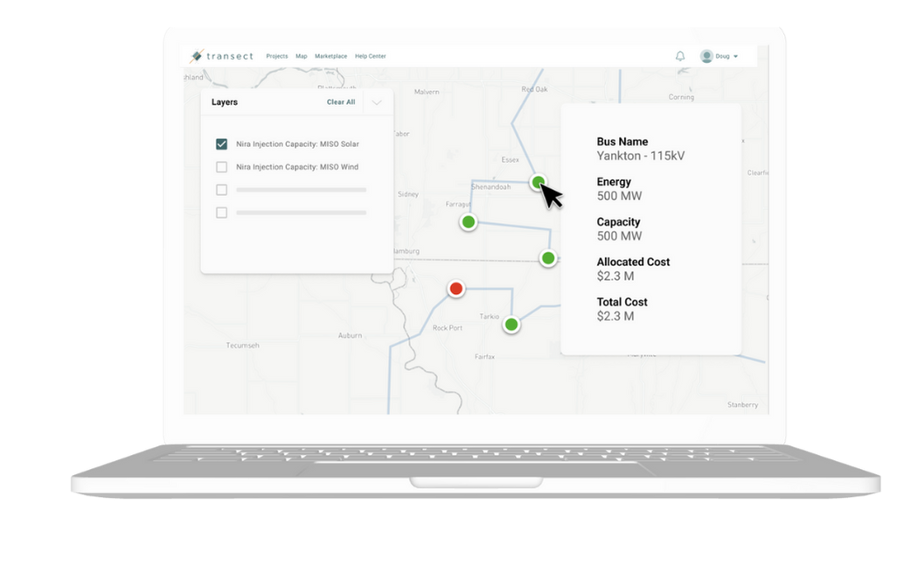This screenshot has width=924, height=587.
Task: Go to the Map page
Action: point(301,56)
